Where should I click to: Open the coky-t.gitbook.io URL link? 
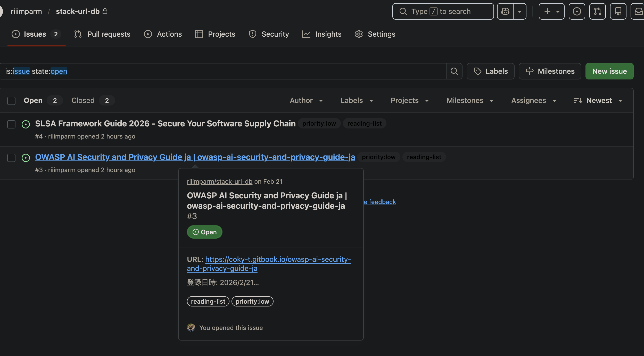[x=278, y=260]
